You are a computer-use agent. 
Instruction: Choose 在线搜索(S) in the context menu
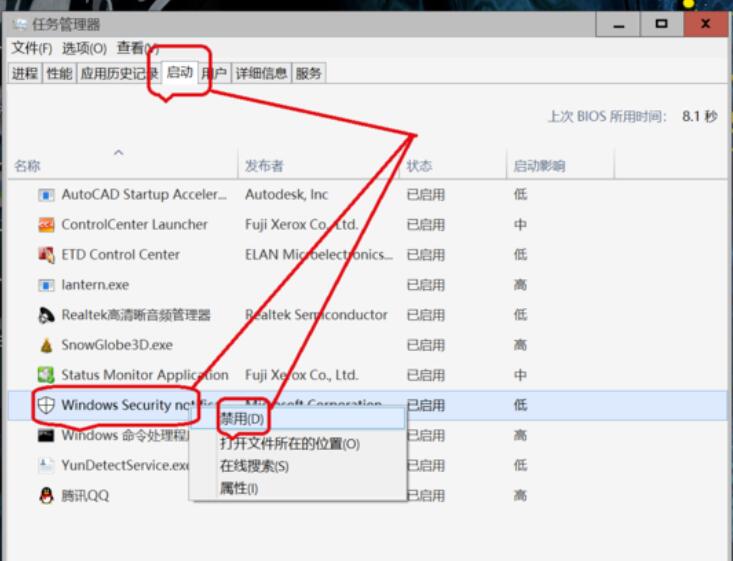pos(298,466)
